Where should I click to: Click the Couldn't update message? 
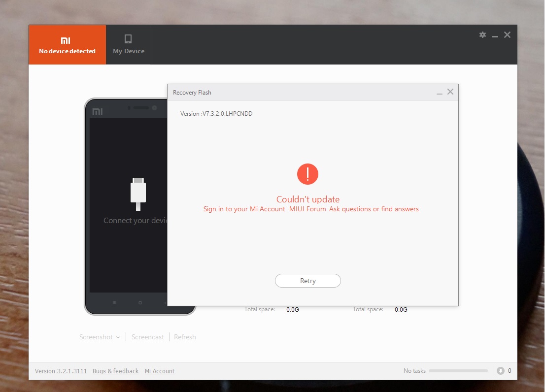coord(308,199)
